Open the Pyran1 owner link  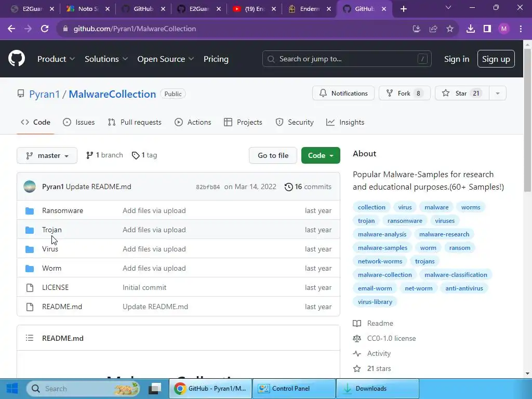point(44,94)
